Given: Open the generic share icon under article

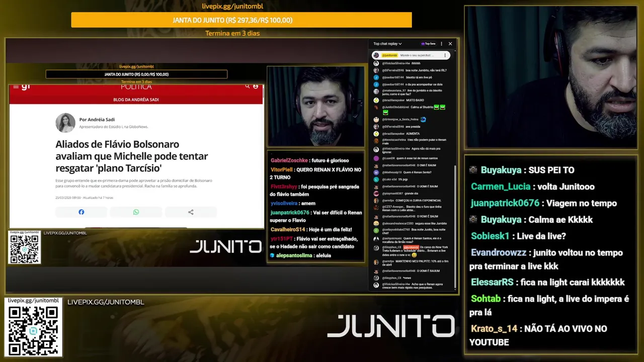Looking at the screenshot, I should (x=191, y=212).
